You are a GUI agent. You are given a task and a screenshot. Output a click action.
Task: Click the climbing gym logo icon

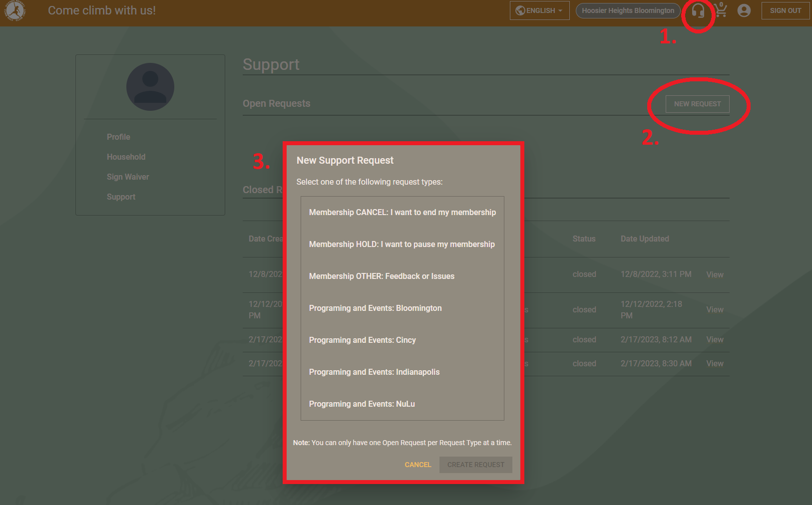(x=15, y=10)
